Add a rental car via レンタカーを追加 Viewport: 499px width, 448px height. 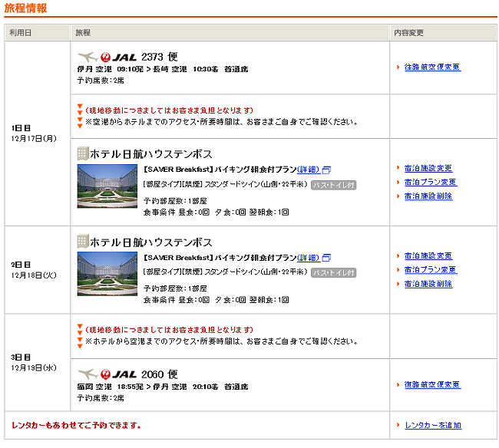point(432,425)
